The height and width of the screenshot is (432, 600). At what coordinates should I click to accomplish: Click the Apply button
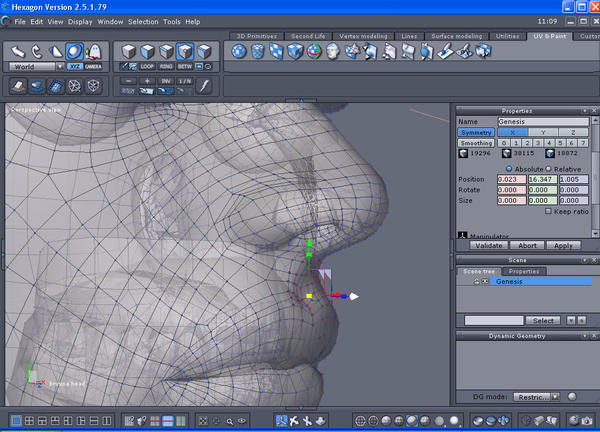(x=562, y=244)
